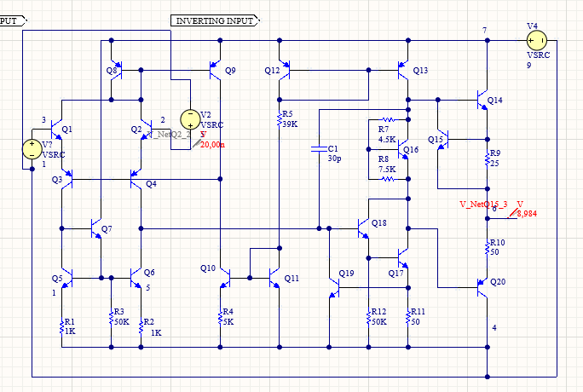
Task: Select transistor Q3
Action: (67, 179)
